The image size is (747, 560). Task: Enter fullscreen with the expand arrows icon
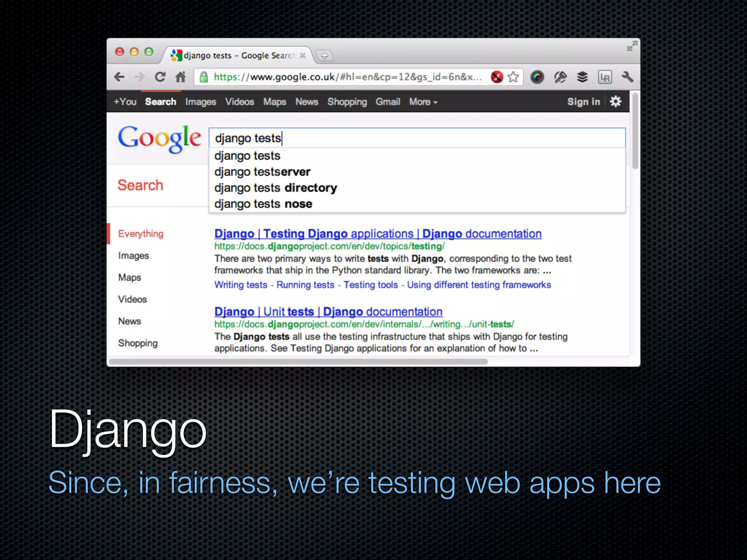[x=632, y=46]
